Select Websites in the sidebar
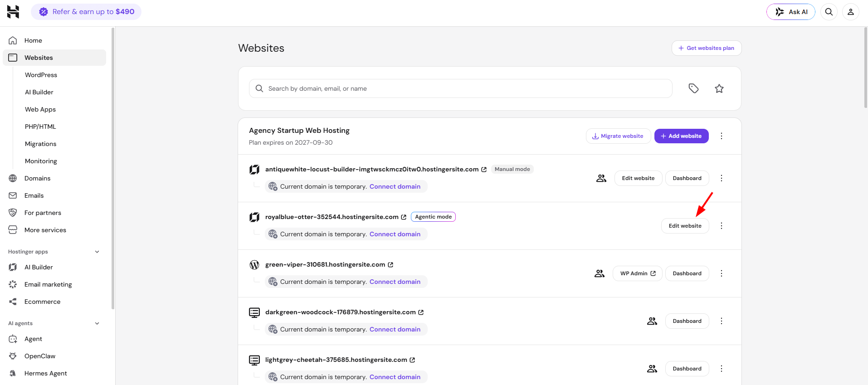This screenshot has width=868, height=385. [x=54, y=58]
